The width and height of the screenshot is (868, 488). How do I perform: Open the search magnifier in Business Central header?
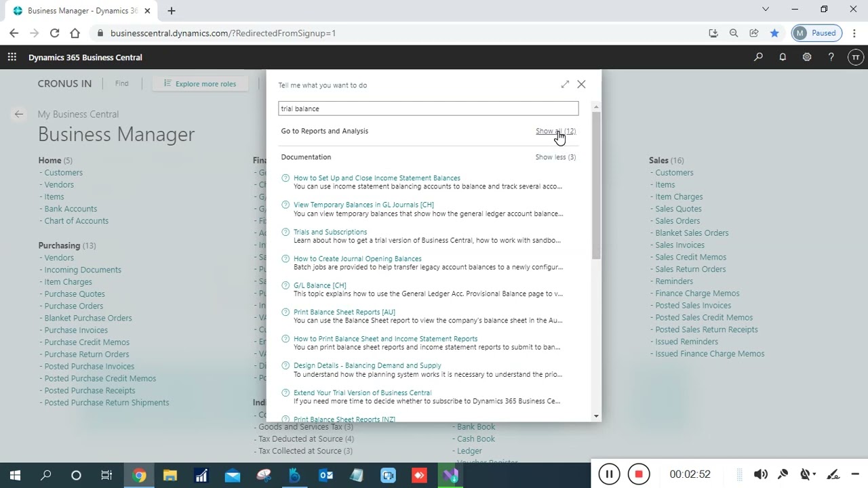(x=758, y=57)
